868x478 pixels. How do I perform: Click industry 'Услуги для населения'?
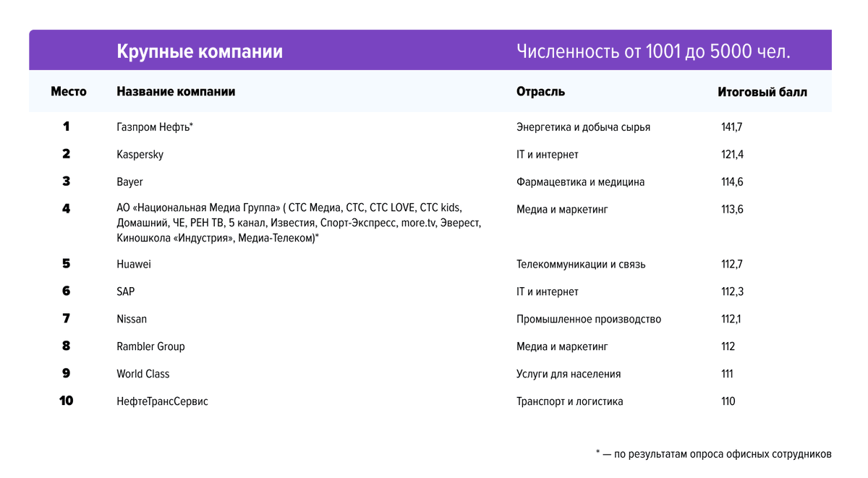point(569,374)
